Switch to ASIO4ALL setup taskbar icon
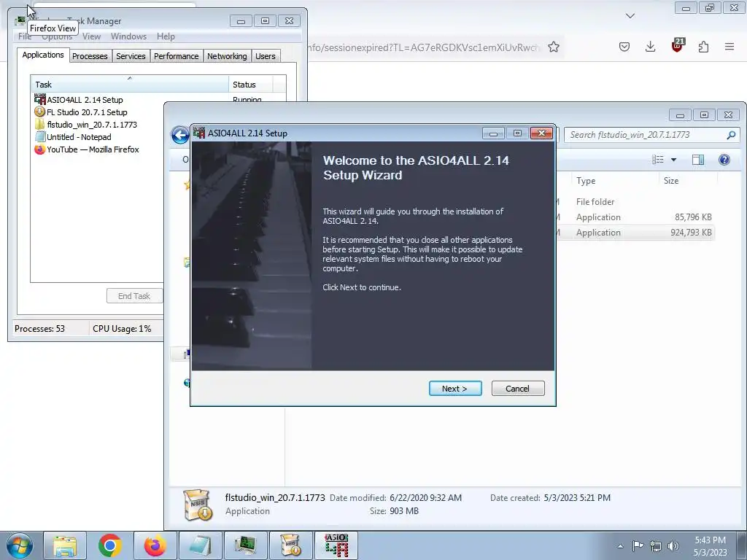Viewport: 747px width, 560px height. pyautogui.click(x=336, y=545)
